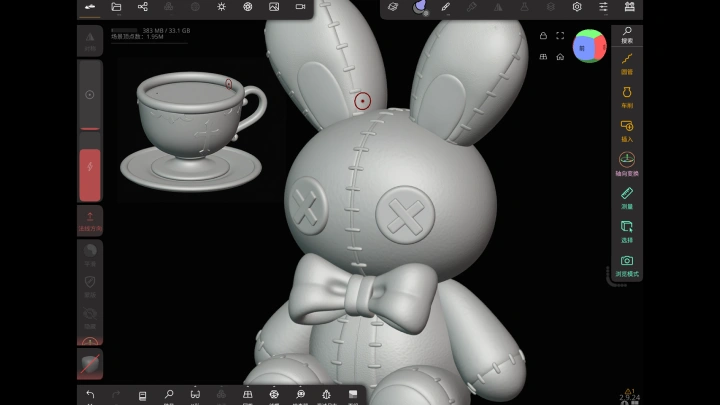Open the Scene hierarchy menu
The width and height of the screenshot is (720, 405).
(143, 7)
